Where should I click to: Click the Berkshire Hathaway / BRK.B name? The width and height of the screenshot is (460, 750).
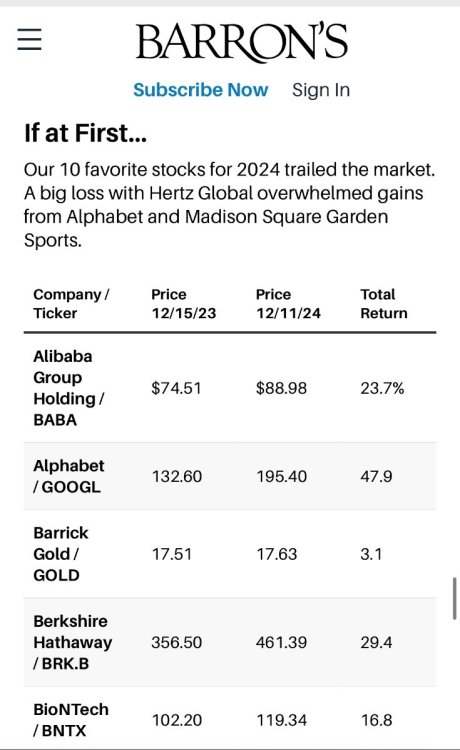coord(72,642)
